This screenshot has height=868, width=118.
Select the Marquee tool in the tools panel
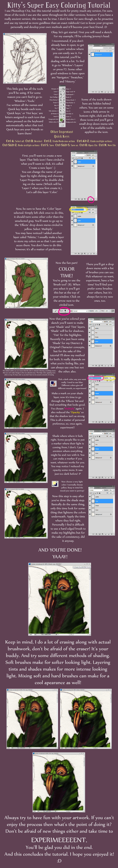pos(61,89)
